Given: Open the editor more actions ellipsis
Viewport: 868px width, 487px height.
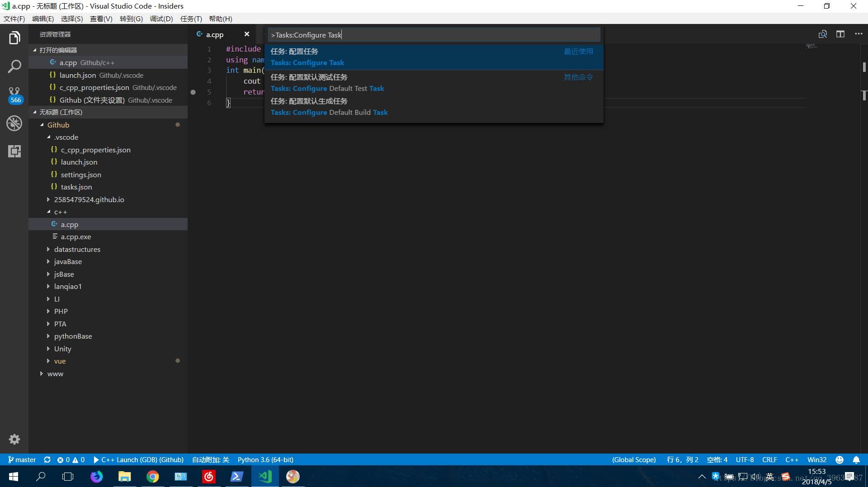Looking at the screenshot, I should tap(859, 34).
